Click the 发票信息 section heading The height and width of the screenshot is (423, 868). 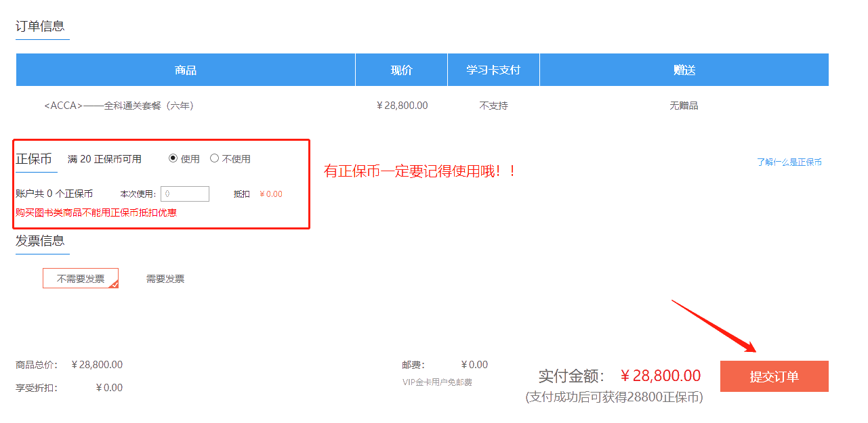(x=41, y=242)
